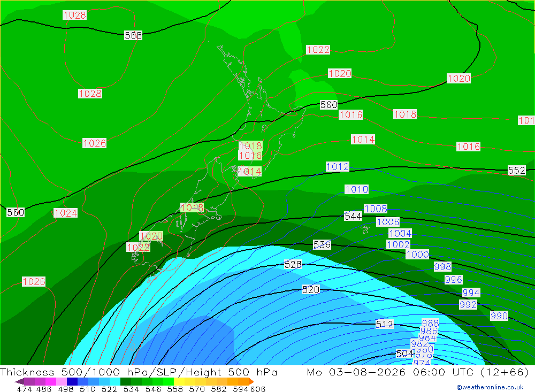
Task: Select the 558 legend scale value
Action: tap(175, 389)
